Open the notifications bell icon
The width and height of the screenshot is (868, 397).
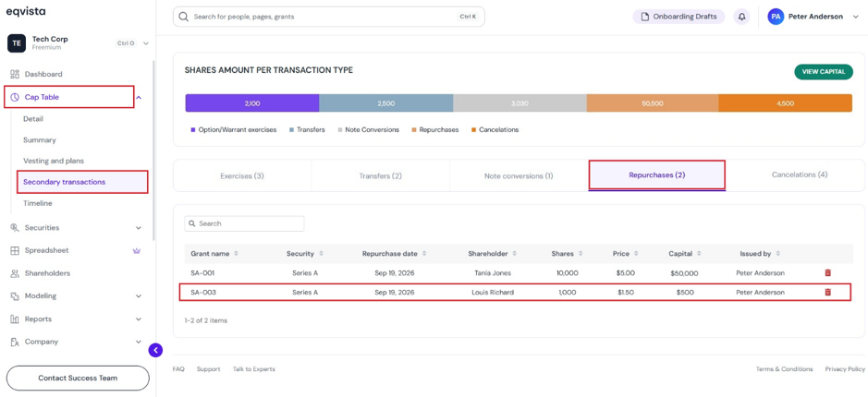coord(741,17)
